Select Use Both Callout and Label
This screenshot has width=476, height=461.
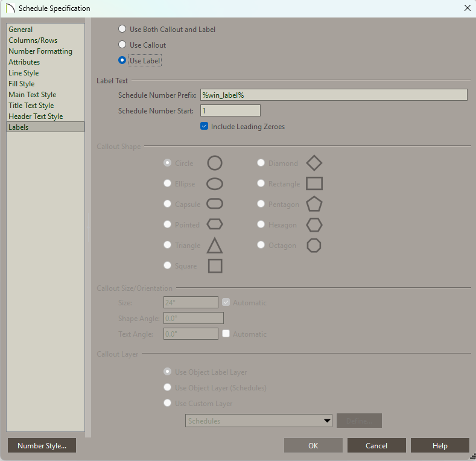coord(122,29)
